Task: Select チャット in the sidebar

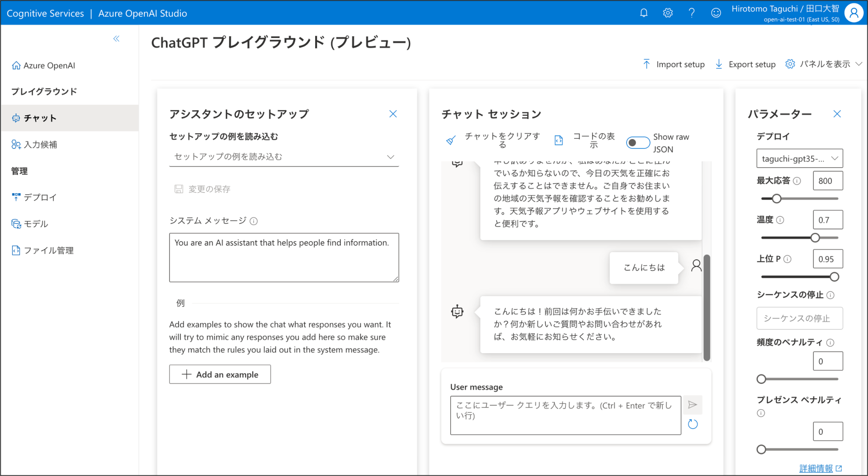Action: pos(41,118)
